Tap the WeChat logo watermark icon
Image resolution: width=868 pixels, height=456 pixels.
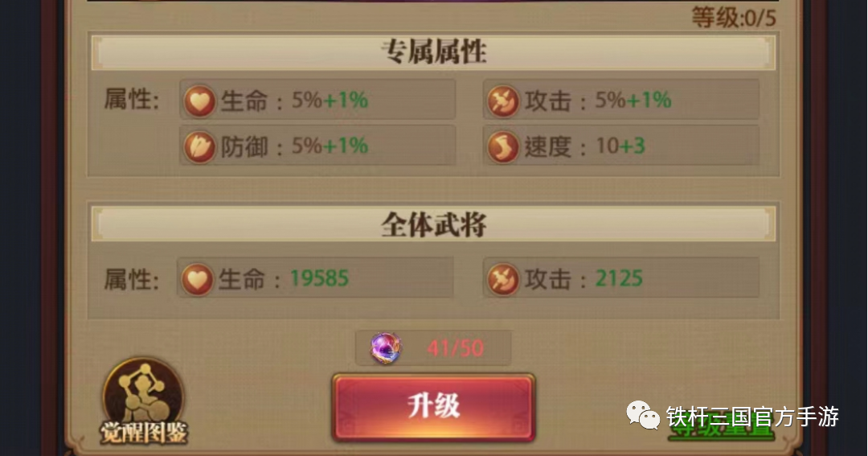pyautogui.click(x=643, y=415)
